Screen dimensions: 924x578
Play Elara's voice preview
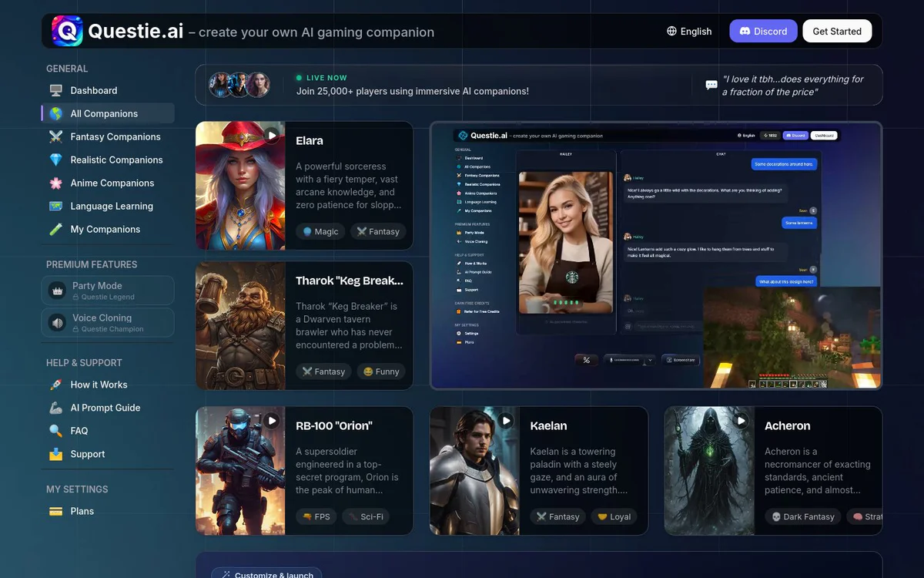click(x=272, y=136)
